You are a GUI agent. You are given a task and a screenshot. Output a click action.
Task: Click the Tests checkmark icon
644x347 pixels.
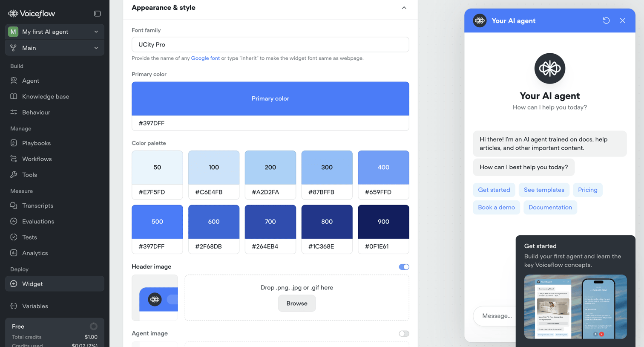pyautogui.click(x=14, y=237)
